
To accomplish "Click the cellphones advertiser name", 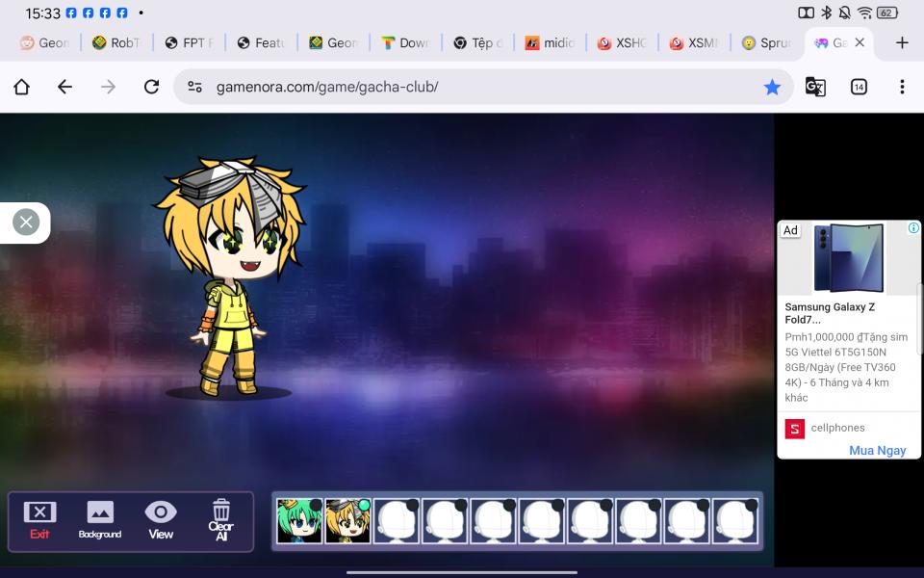I will click(837, 428).
